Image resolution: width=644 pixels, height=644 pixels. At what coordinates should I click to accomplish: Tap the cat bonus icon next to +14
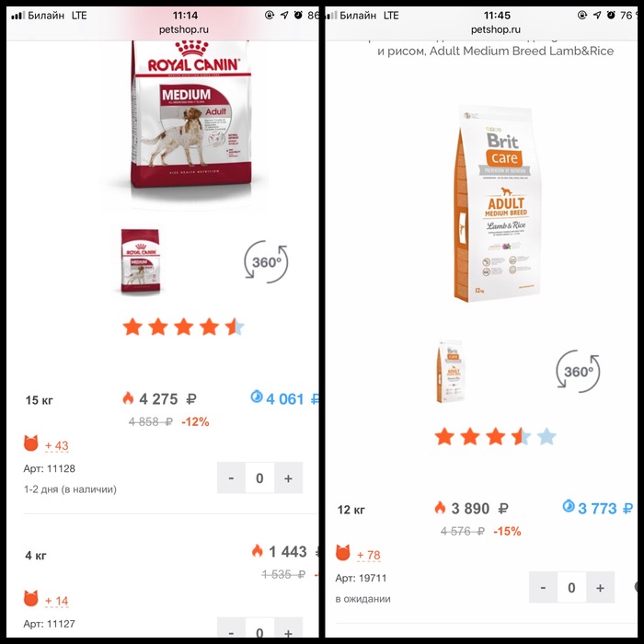30,598
